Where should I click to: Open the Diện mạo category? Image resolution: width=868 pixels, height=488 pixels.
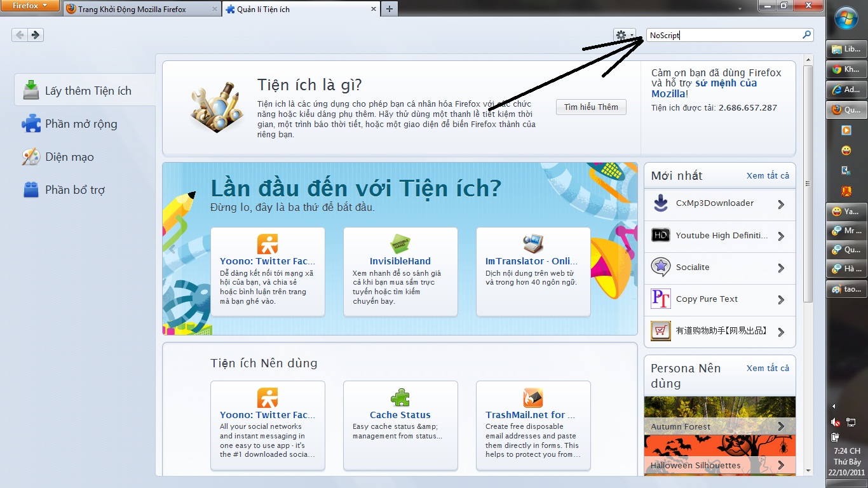point(85,156)
